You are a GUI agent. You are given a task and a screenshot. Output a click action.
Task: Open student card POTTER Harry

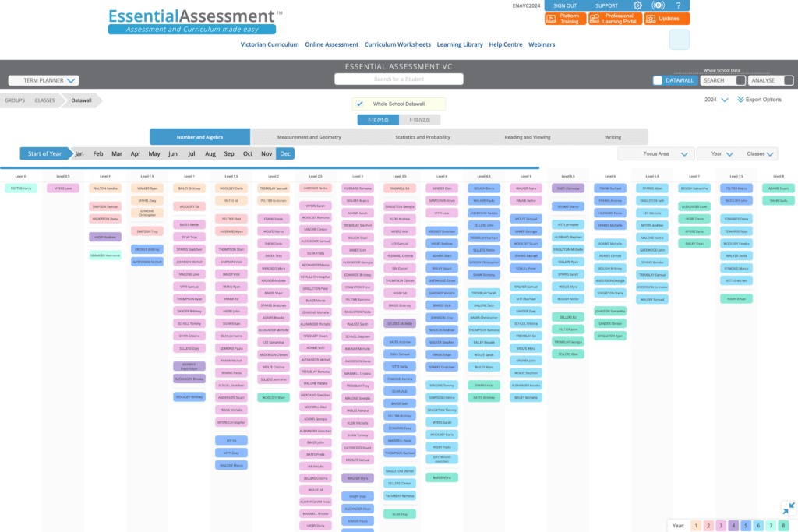(21, 188)
